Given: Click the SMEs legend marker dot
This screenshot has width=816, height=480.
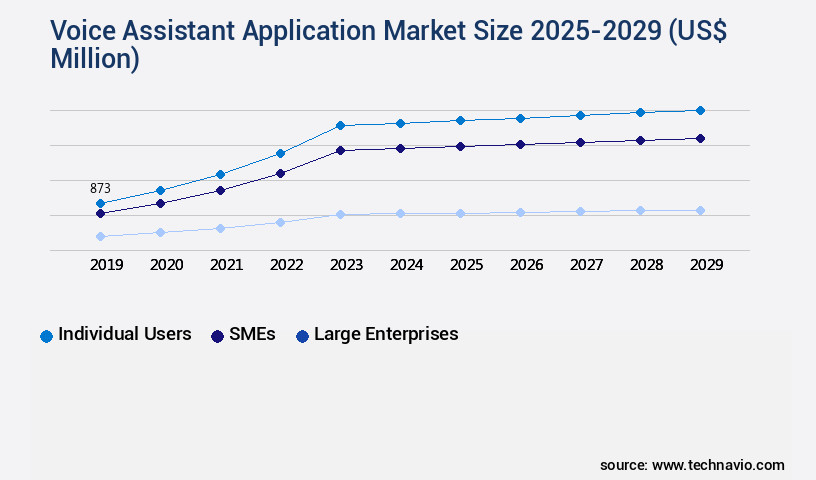Looking at the screenshot, I should (x=217, y=336).
